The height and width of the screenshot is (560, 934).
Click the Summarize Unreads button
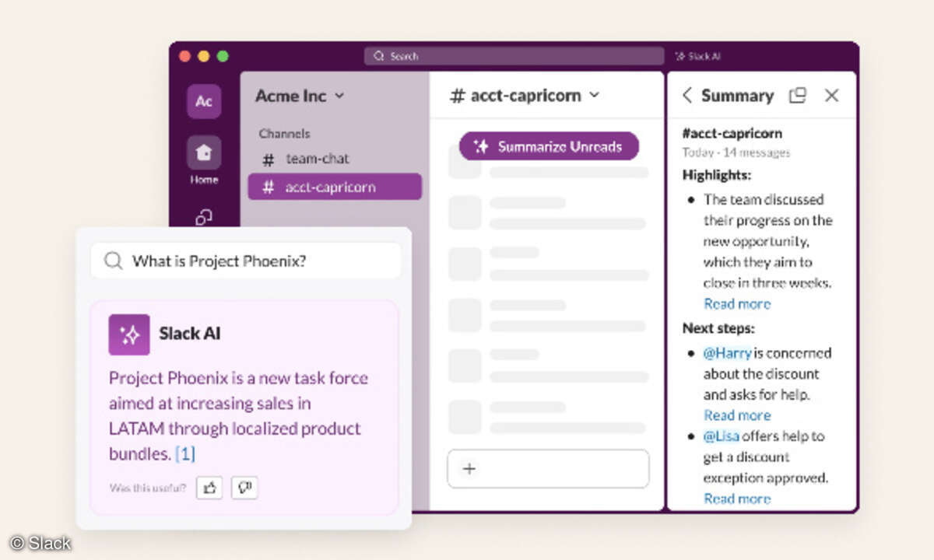point(549,146)
